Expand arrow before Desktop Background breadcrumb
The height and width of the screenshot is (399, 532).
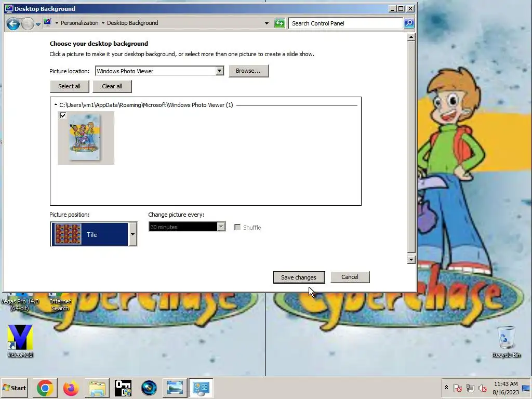103,23
